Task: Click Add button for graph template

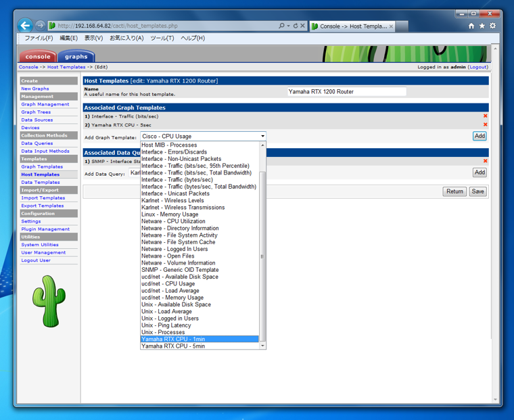Action: pyautogui.click(x=480, y=136)
